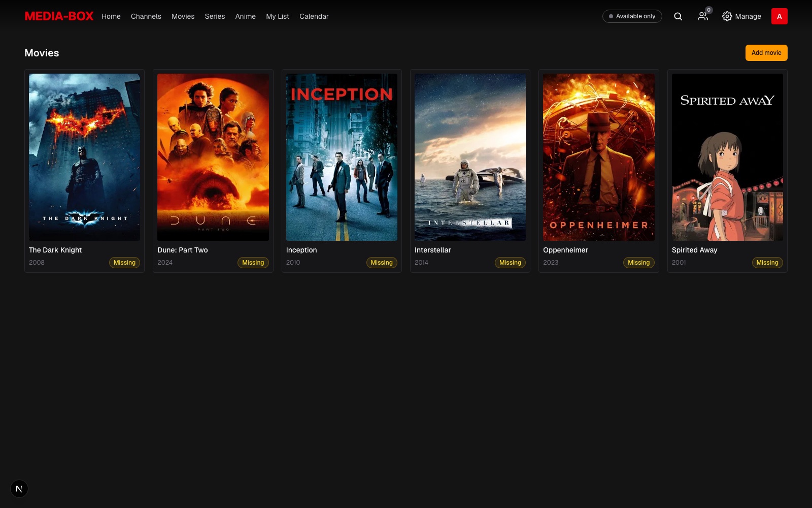Viewport: 812px width, 508px height.
Task: Click Missing badge on Oppenheimer
Action: (x=639, y=263)
